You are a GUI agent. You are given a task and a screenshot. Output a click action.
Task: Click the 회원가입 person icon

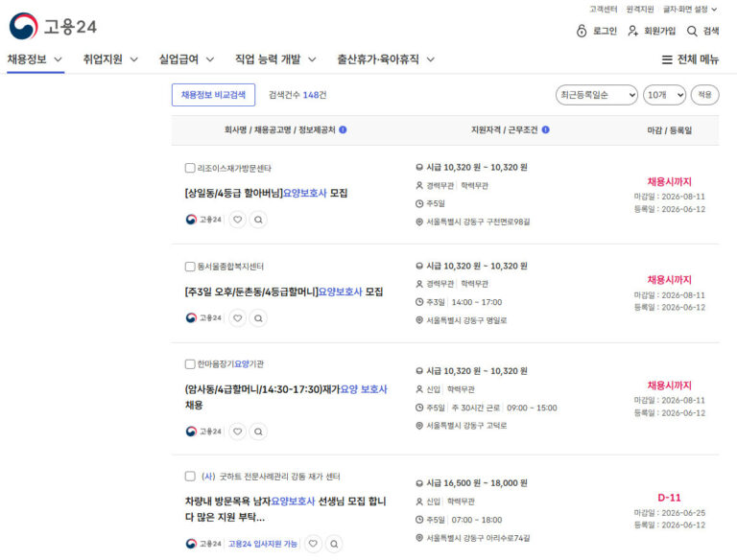click(633, 31)
